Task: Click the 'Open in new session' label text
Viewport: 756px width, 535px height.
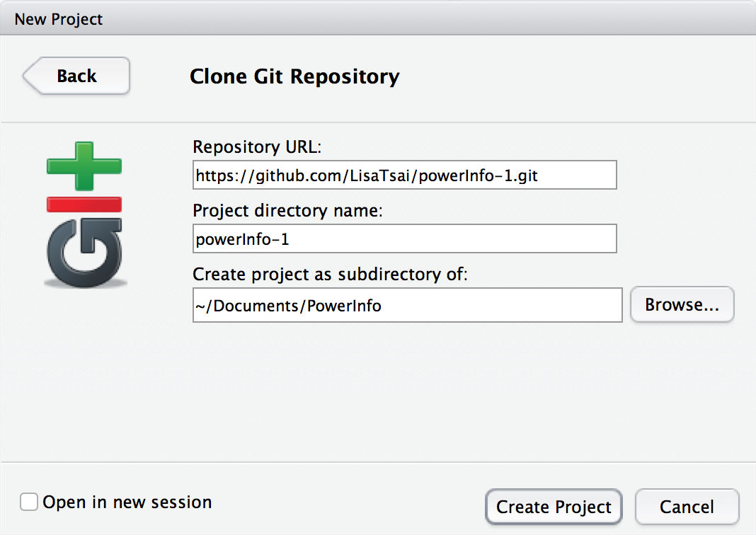Action: (x=127, y=502)
